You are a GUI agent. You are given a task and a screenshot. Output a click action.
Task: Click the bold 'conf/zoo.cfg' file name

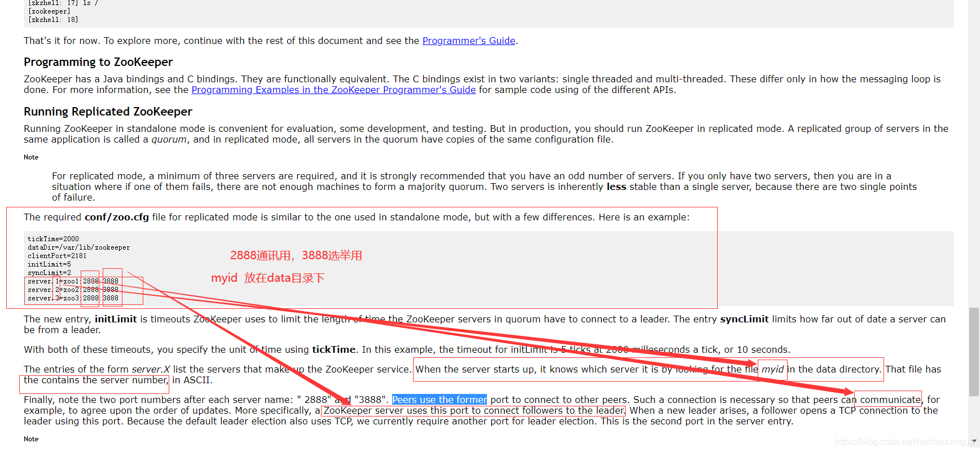point(117,217)
